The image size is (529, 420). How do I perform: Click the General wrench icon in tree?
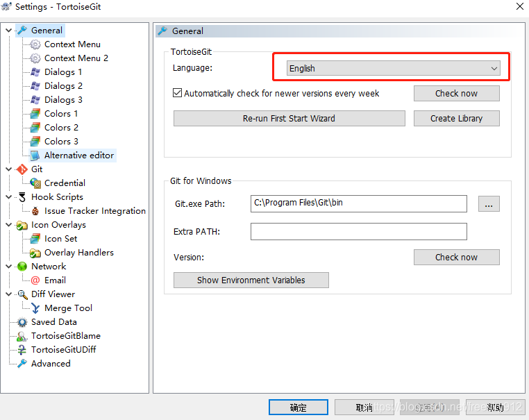click(22, 31)
